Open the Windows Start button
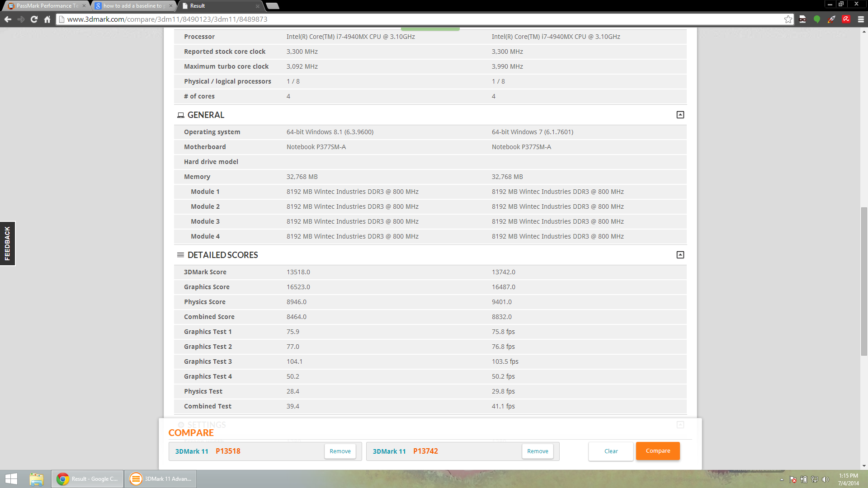 coord(11,479)
